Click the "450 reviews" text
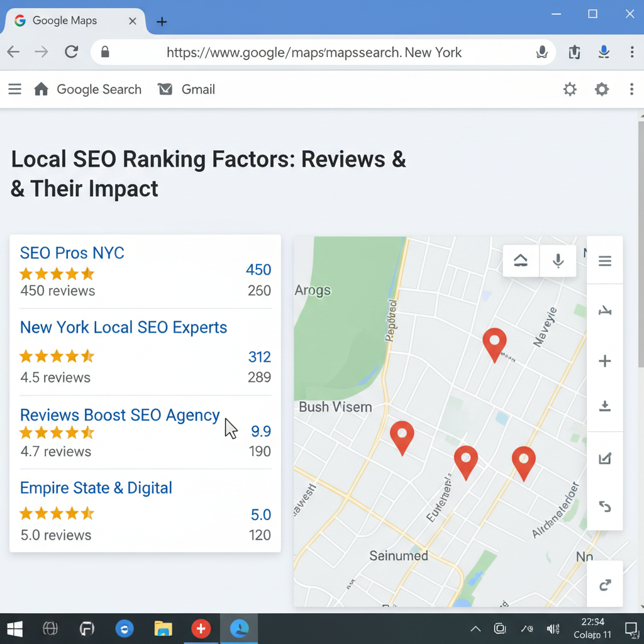644x644 pixels. coord(58,291)
